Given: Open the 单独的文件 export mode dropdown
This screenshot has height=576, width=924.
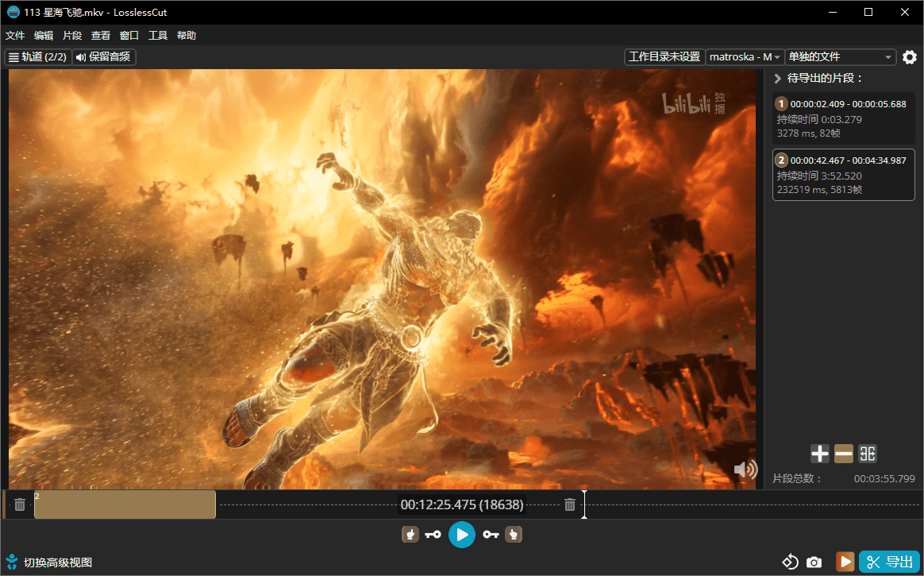Looking at the screenshot, I should 840,57.
